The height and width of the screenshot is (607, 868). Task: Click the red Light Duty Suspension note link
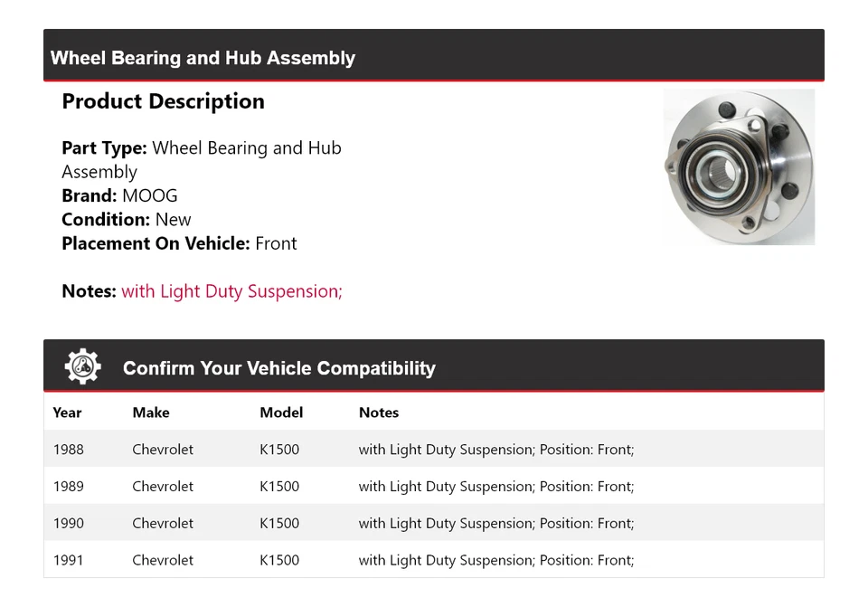[231, 291]
